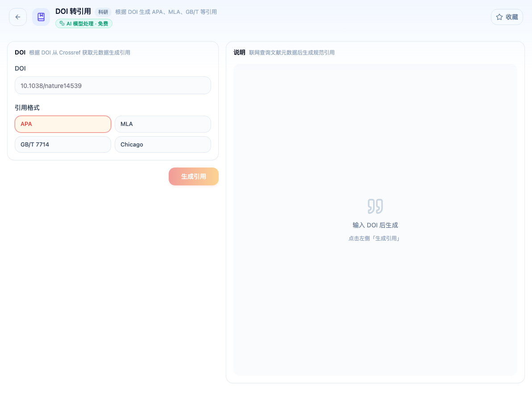Favorite this tool with 收藏 button
The width and height of the screenshot is (532, 402).
[507, 17]
